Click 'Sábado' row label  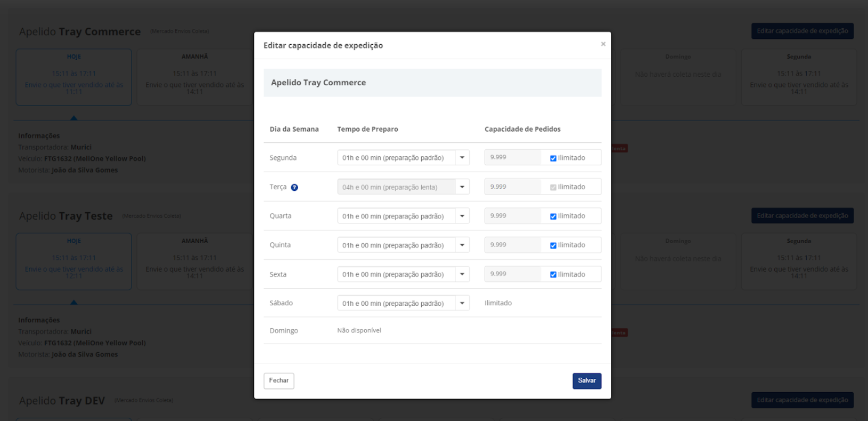tap(281, 303)
